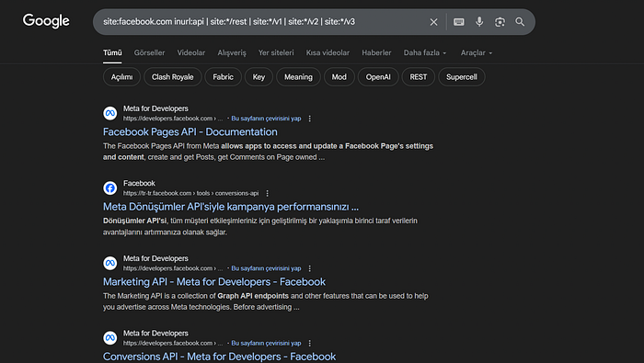Screen dimensions: 644x363
Task: Translate the Facebook Pages API result page
Action: (266, 119)
